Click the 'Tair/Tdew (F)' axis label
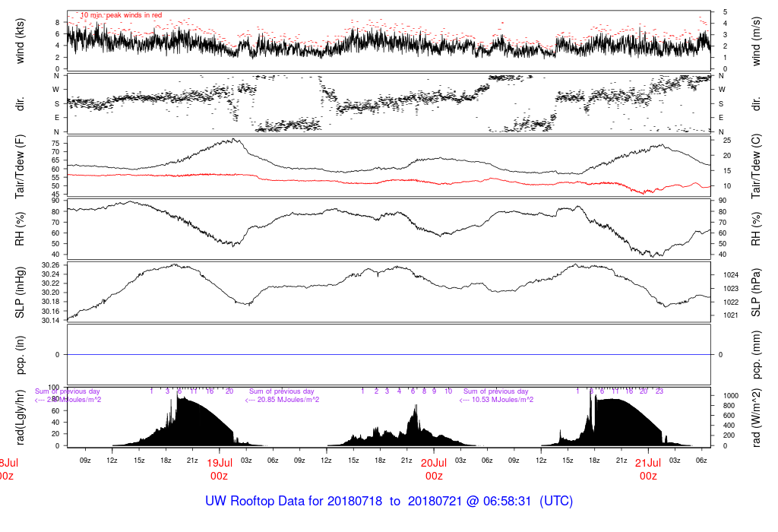The height and width of the screenshot is (532, 778). pyautogui.click(x=19, y=166)
